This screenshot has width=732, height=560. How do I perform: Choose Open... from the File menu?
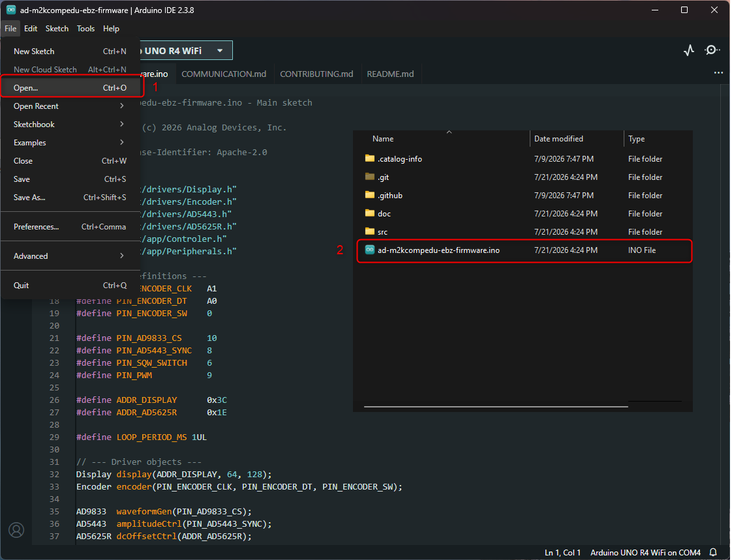click(70, 88)
